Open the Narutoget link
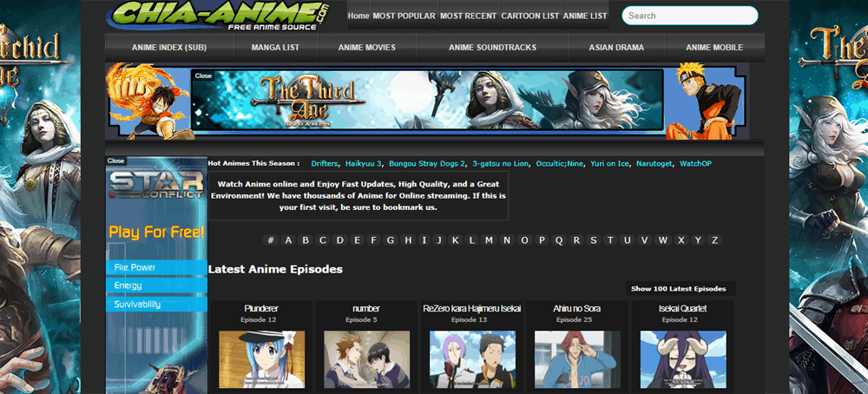The image size is (868, 394). [654, 164]
